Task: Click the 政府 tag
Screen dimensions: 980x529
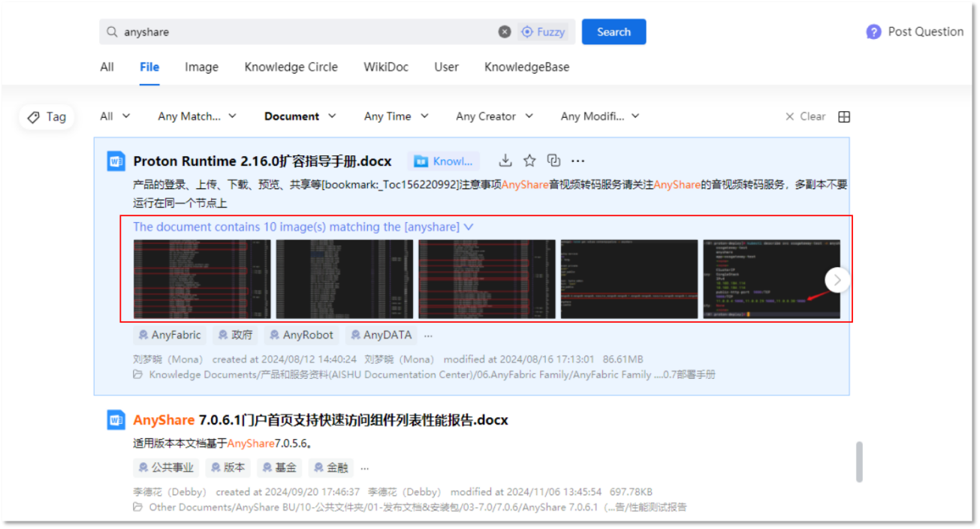Action: [x=234, y=335]
